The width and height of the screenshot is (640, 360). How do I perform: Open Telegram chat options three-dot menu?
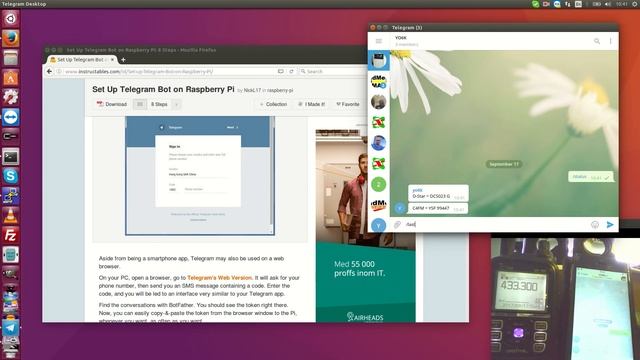tap(611, 41)
